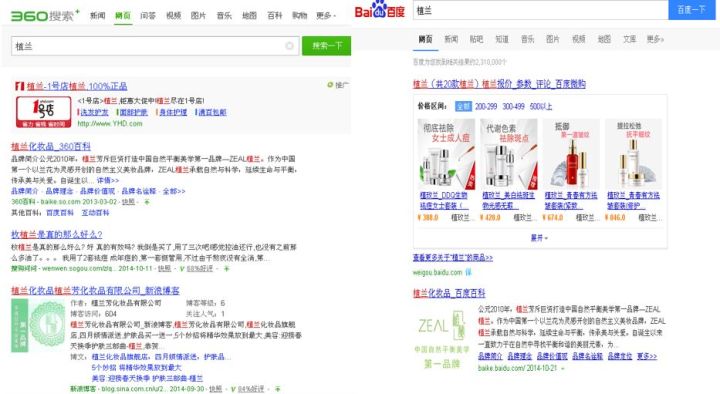Switch to 贴吧 tab on Baidu
720x394 pixels.
pos(476,39)
